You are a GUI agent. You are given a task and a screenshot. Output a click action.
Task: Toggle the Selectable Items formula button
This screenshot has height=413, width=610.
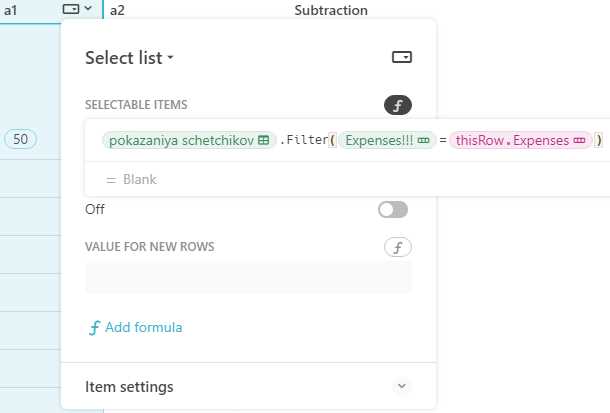[398, 105]
